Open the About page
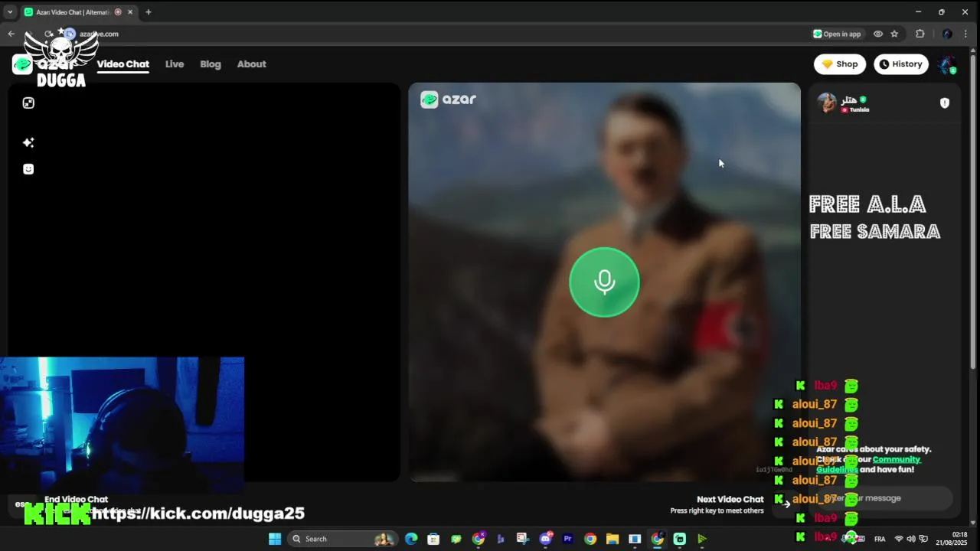Screen dimensions: 980x551 coord(252,64)
